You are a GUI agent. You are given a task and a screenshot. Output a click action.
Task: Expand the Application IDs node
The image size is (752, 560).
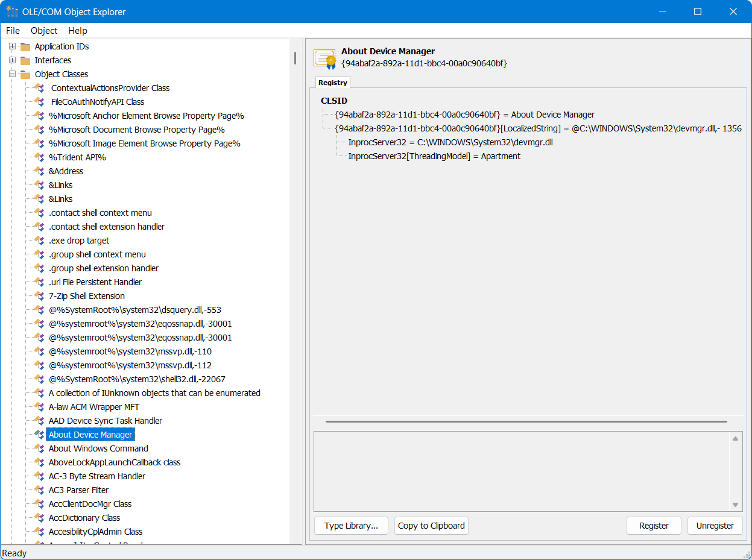[x=12, y=46]
